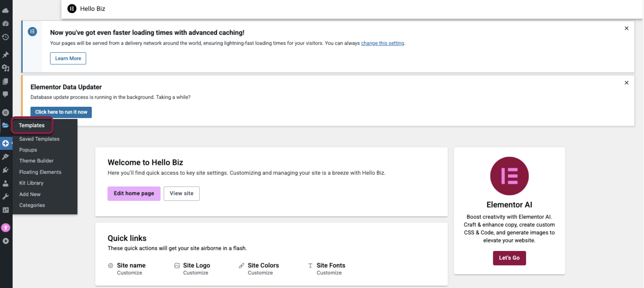Screen dimensions: 644x288
Task: Open Plugins plug icon in sidebar
Action: (x=5, y=170)
